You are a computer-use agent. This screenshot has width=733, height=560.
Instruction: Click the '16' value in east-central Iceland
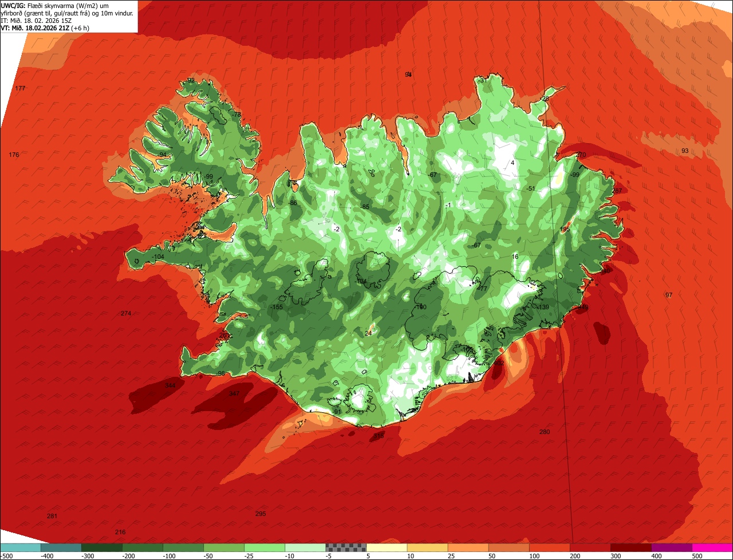pyautogui.click(x=515, y=257)
